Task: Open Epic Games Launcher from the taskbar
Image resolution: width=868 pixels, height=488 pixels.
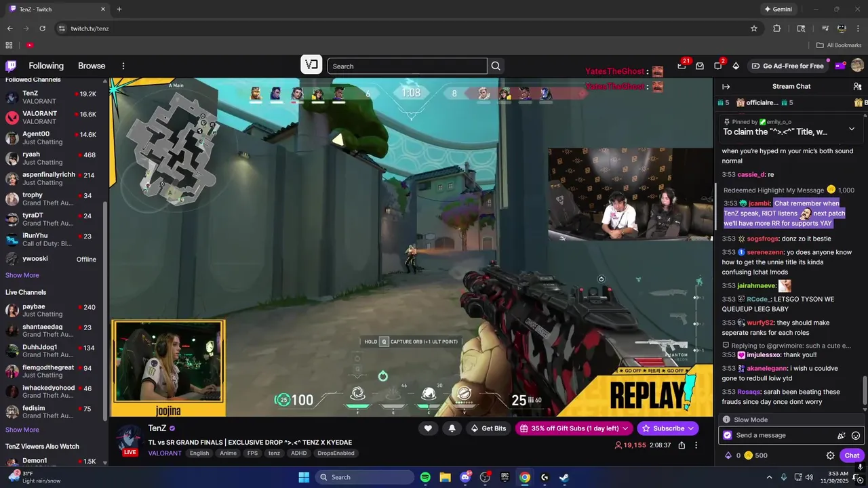Action: [505, 477]
